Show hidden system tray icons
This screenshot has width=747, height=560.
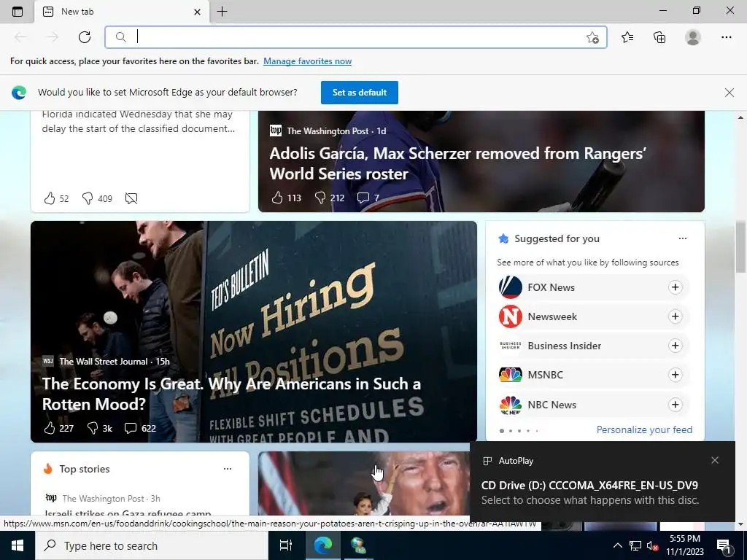[x=617, y=545]
